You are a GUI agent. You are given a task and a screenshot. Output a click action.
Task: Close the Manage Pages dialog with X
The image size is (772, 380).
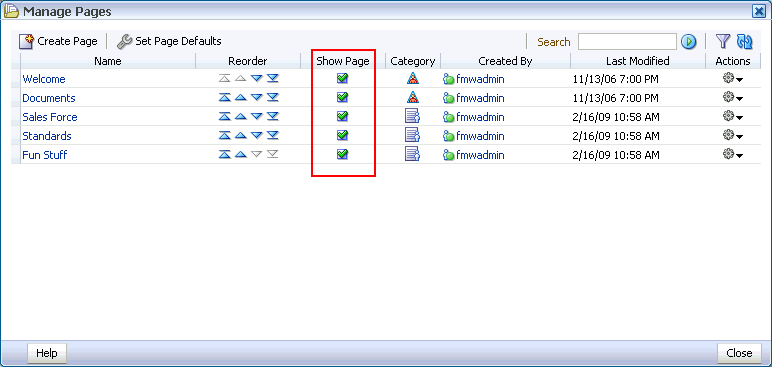point(759,11)
